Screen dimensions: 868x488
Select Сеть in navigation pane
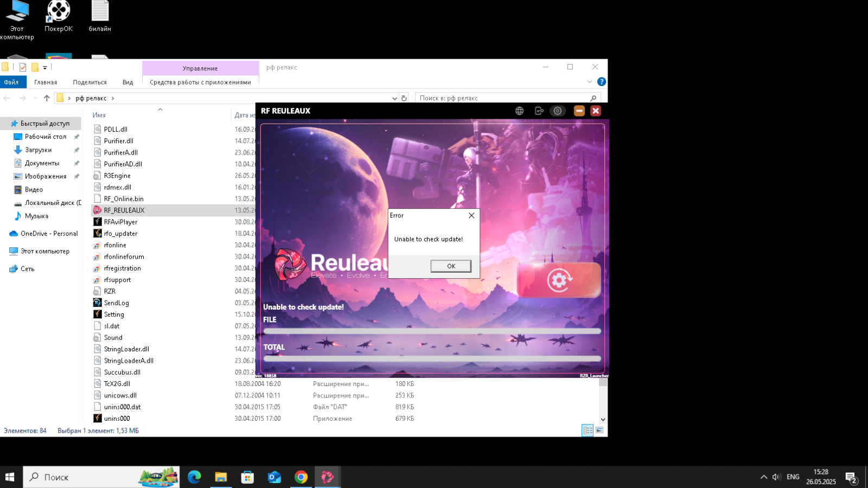[27, 269]
